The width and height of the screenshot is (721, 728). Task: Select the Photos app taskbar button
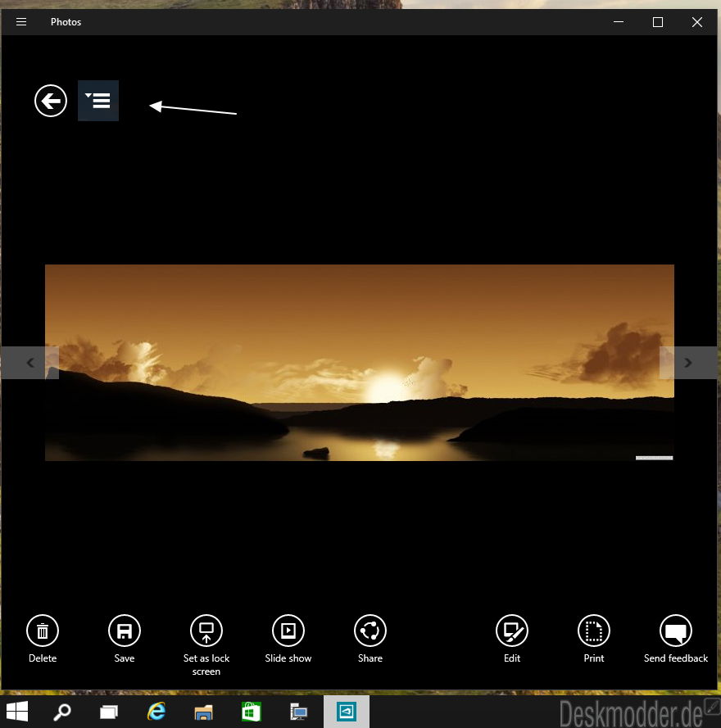point(347,712)
